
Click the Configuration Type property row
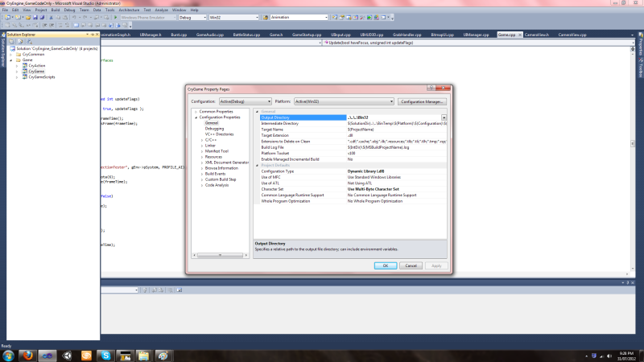[x=353, y=171]
